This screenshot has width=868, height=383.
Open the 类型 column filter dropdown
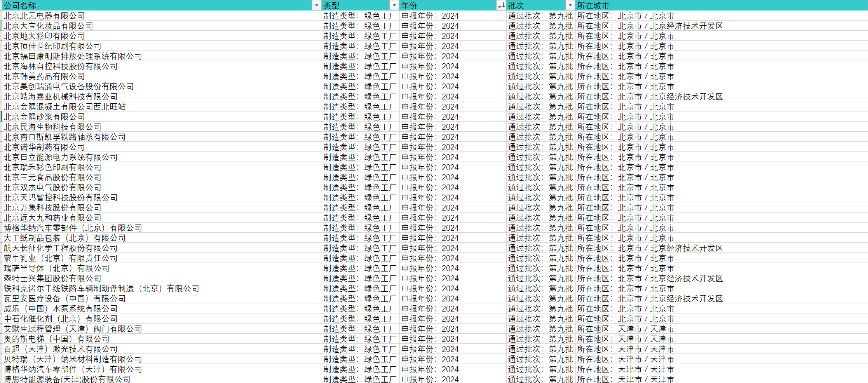tap(394, 5)
